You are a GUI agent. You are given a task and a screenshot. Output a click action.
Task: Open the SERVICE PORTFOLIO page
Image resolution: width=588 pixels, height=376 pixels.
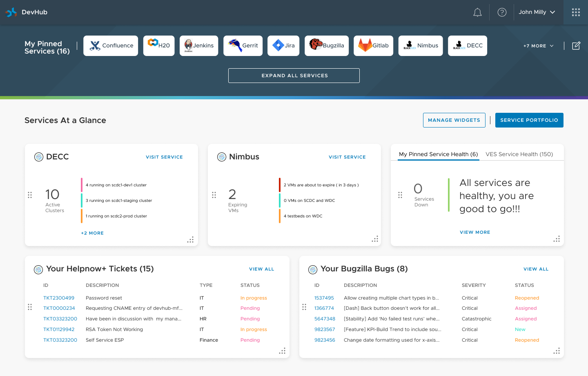point(529,120)
